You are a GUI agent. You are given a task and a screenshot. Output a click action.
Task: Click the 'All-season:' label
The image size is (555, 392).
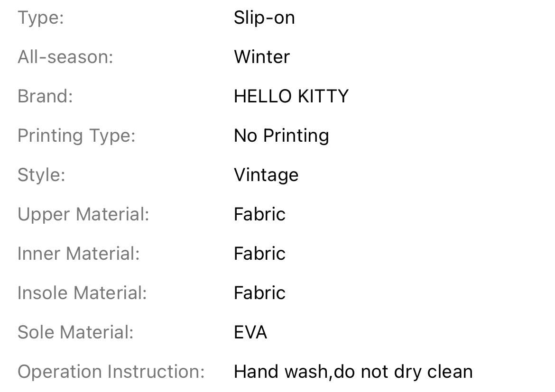[x=65, y=57]
